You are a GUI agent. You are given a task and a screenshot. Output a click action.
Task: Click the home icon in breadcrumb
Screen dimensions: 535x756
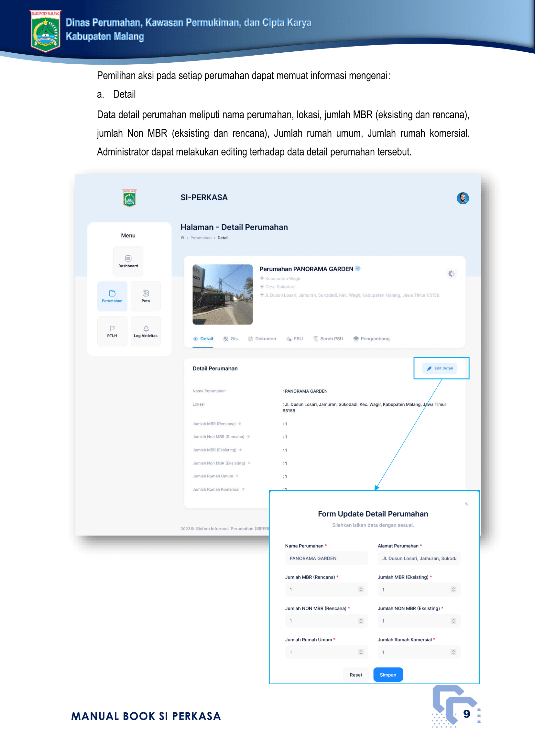point(182,238)
